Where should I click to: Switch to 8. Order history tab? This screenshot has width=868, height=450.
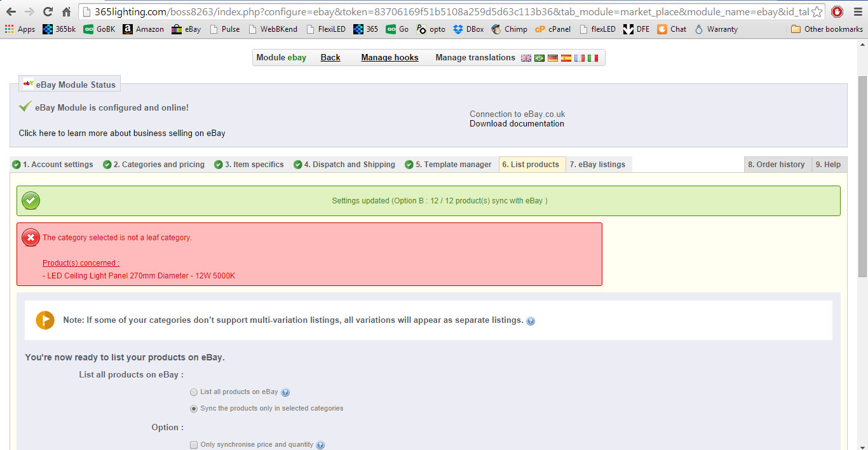778,165
